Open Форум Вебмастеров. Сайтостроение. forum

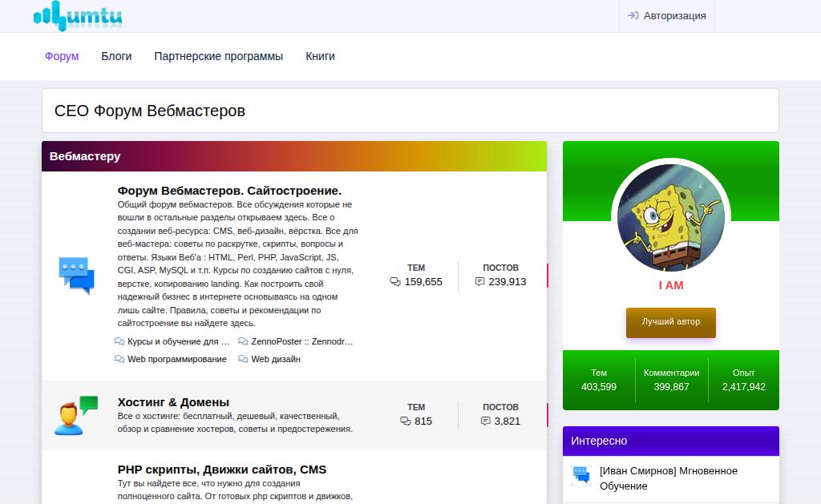[x=229, y=191]
